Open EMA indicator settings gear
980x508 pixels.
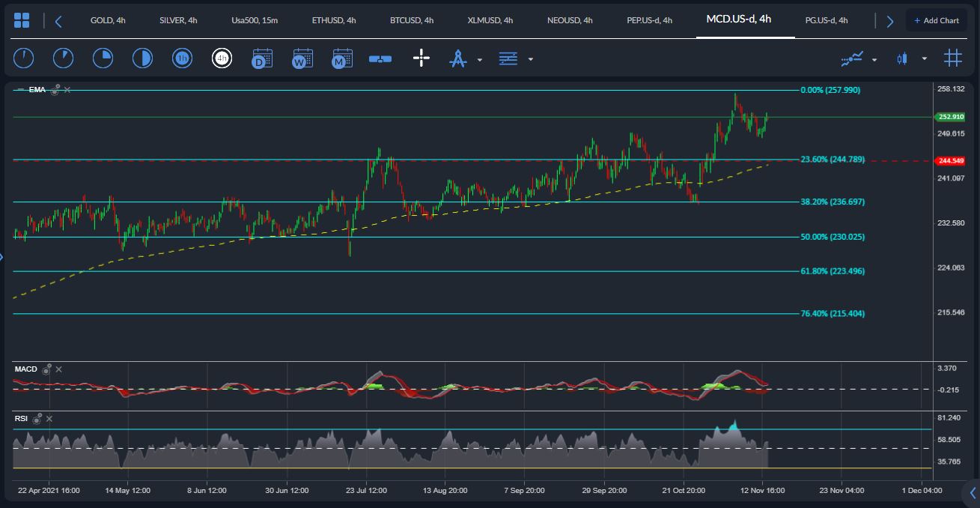click(x=55, y=89)
